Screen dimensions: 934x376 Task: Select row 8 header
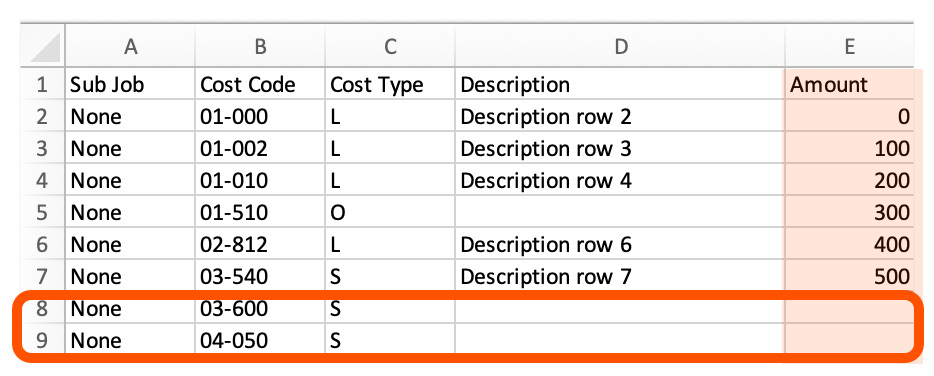43,309
